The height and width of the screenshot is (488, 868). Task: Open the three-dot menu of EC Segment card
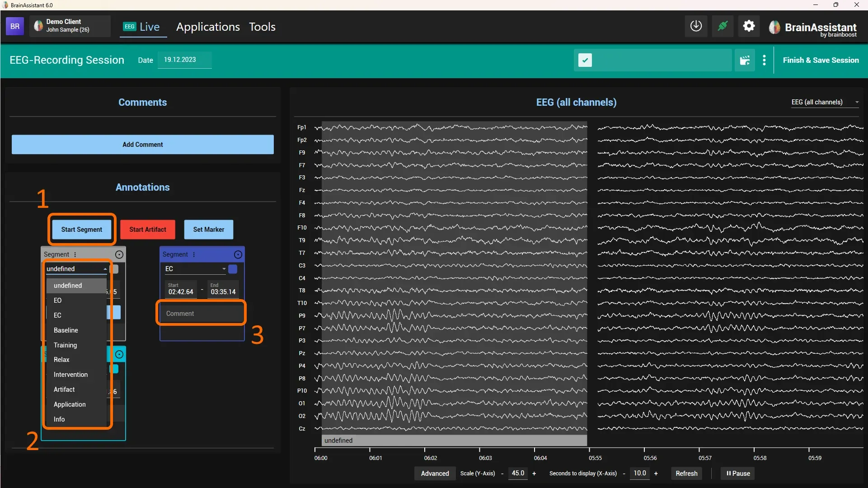(x=194, y=254)
